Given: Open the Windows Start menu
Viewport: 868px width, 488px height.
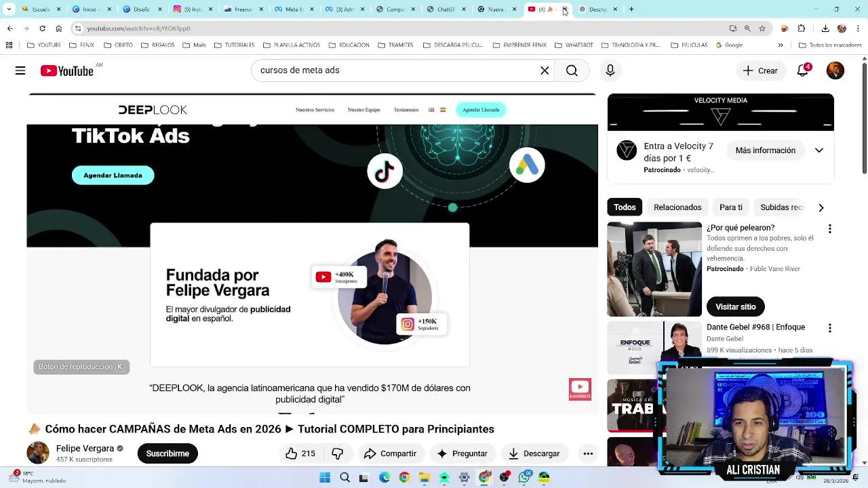Looking at the screenshot, I should point(325,478).
